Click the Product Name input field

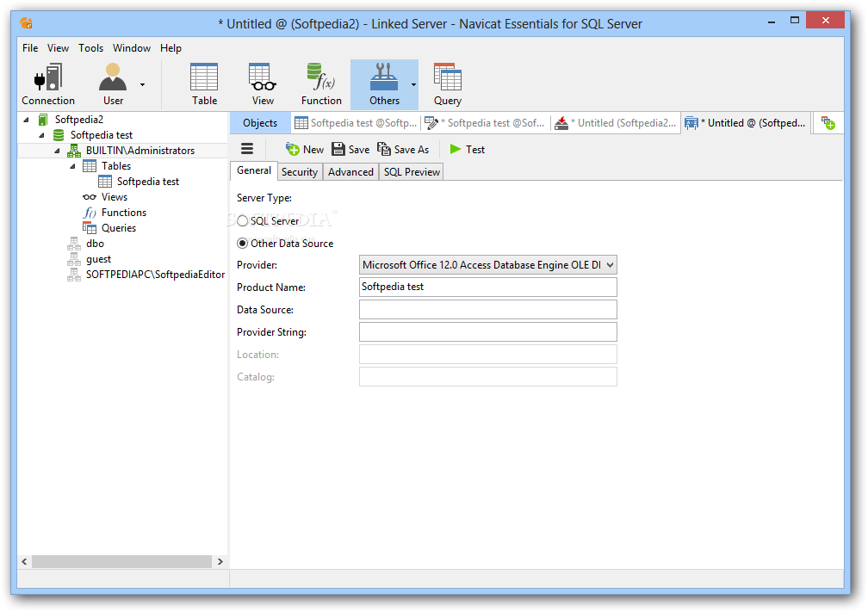coord(487,287)
